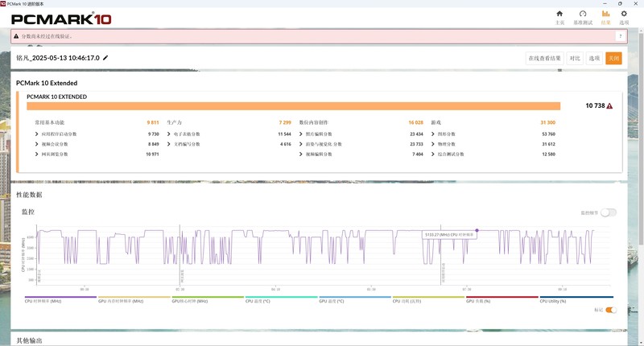644x346 pixels.
Task: Click the orange Close (关闭) button
Action: [613, 58]
